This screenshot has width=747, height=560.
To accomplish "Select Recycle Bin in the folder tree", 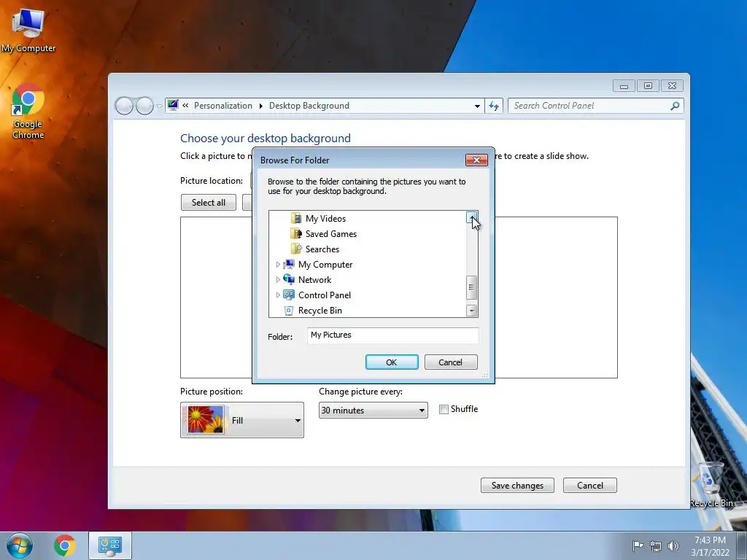I will point(320,311).
